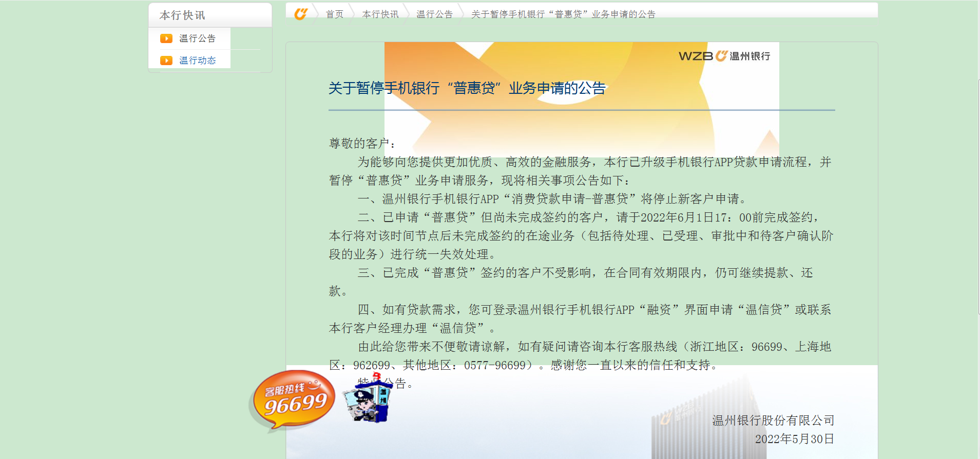
Task: Click the announcement title 关于暂停手机银行“普惠贷”业务申请的公告
Action: (467, 88)
